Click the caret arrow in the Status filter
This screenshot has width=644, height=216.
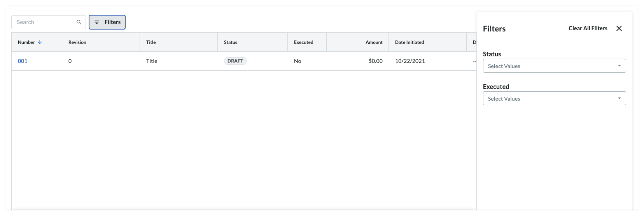tap(619, 66)
